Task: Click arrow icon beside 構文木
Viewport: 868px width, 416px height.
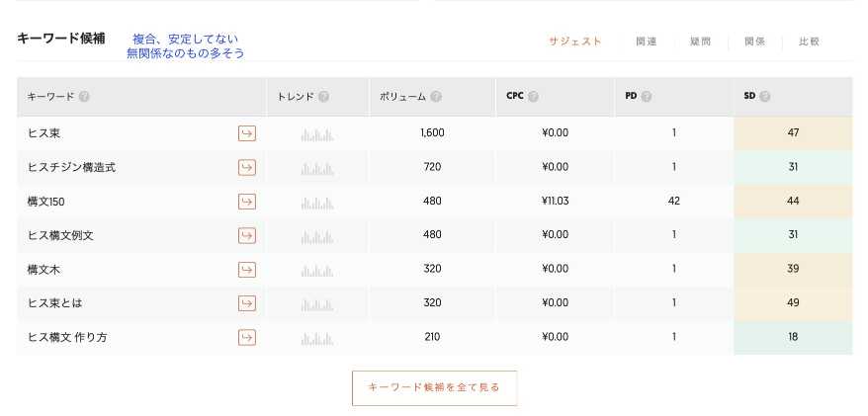Action: coord(247,270)
